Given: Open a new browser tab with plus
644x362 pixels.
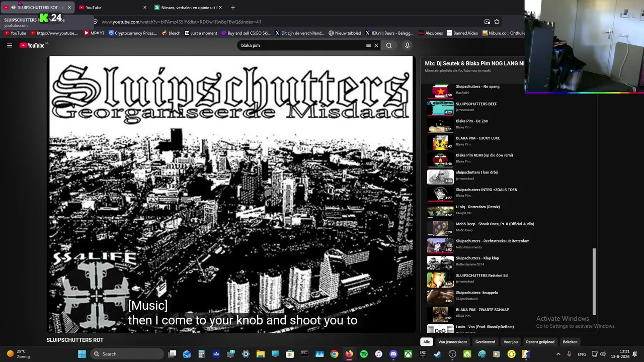Looking at the screenshot, I should 232,8.
